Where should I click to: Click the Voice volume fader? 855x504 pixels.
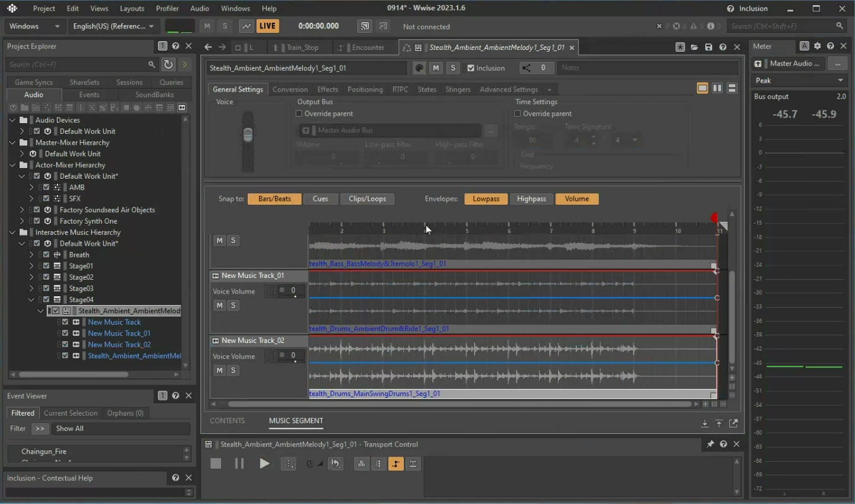248,135
